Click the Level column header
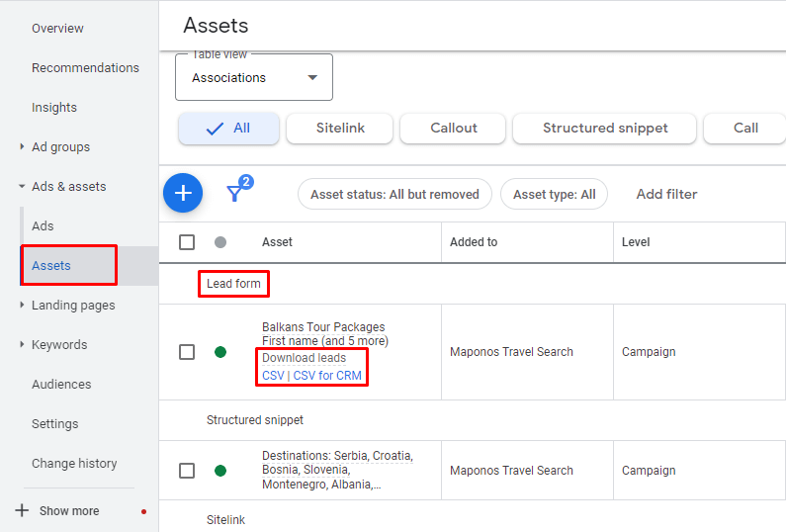 pyautogui.click(x=636, y=242)
